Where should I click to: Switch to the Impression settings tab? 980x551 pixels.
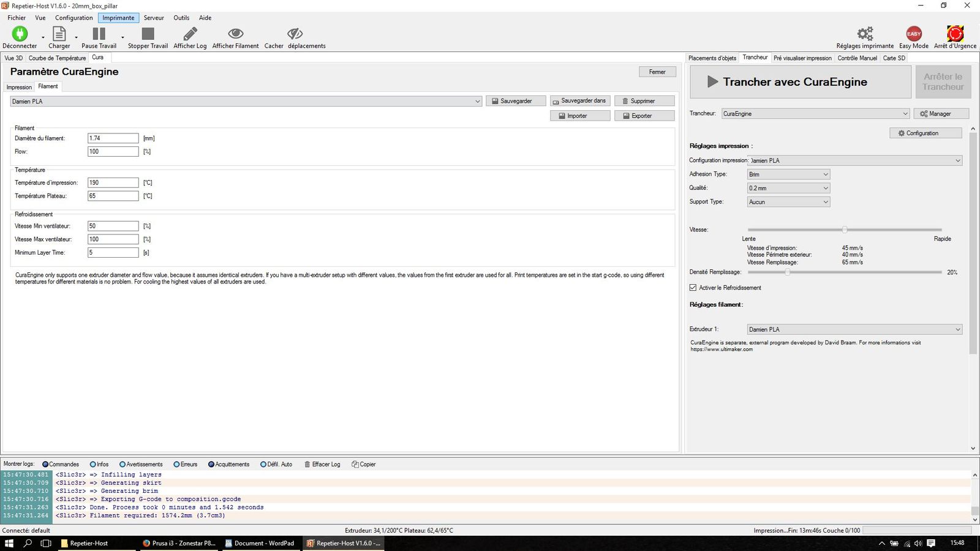tap(19, 87)
